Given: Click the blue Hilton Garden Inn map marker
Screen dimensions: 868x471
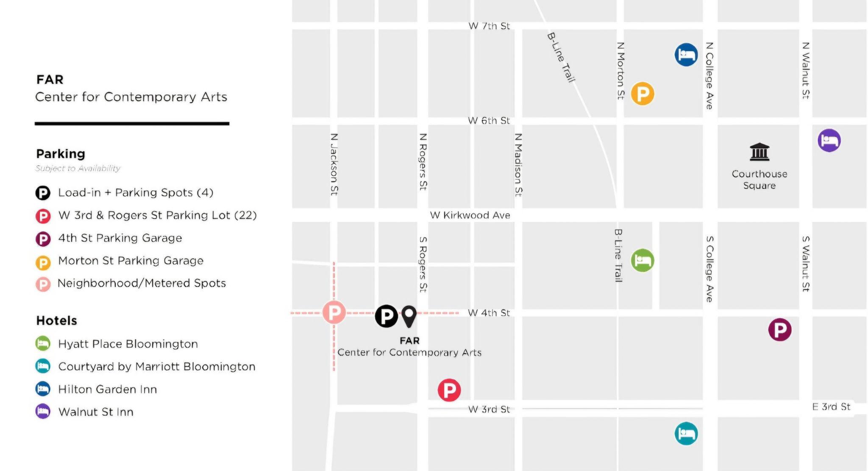Looking at the screenshot, I should pos(686,55).
